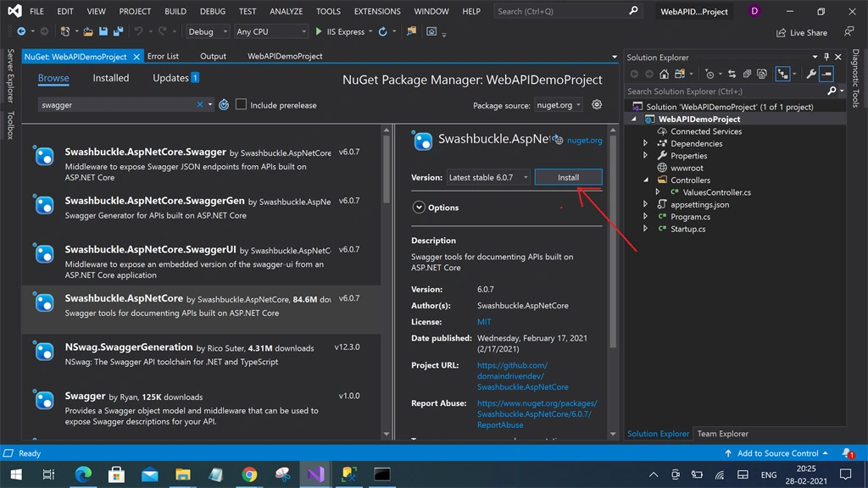Expand the Startup.cs node
This screenshot has height=488, width=868.
tap(645, 229)
